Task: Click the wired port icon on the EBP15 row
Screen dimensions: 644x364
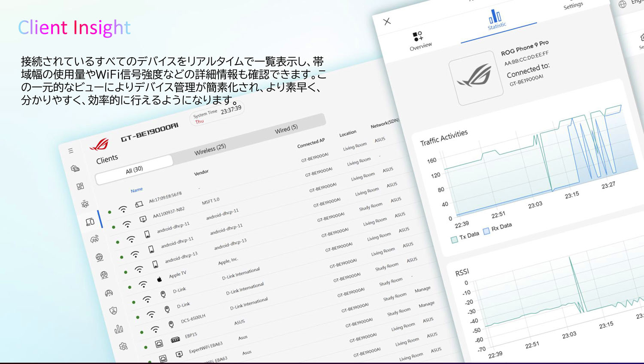Action: 159,344
